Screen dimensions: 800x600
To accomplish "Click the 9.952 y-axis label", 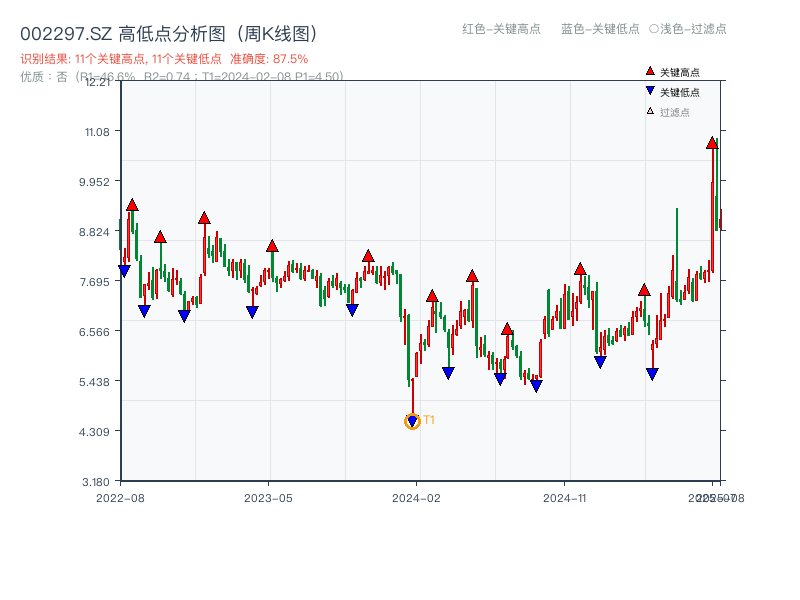I will point(94,182).
